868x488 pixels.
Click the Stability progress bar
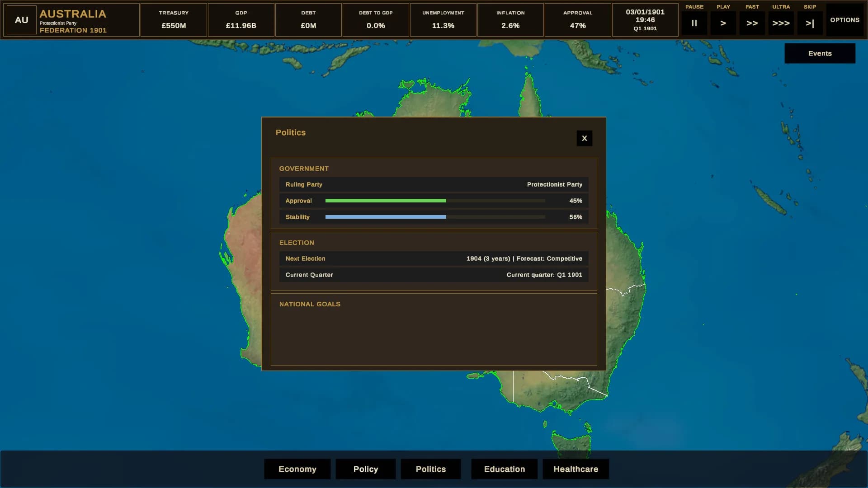pyautogui.click(x=435, y=217)
